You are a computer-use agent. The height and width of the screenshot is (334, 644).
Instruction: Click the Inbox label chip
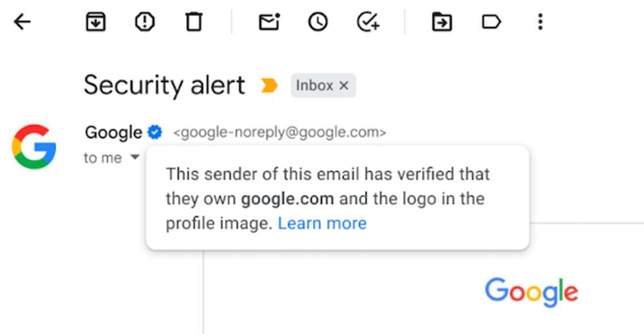[x=315, y=86]
